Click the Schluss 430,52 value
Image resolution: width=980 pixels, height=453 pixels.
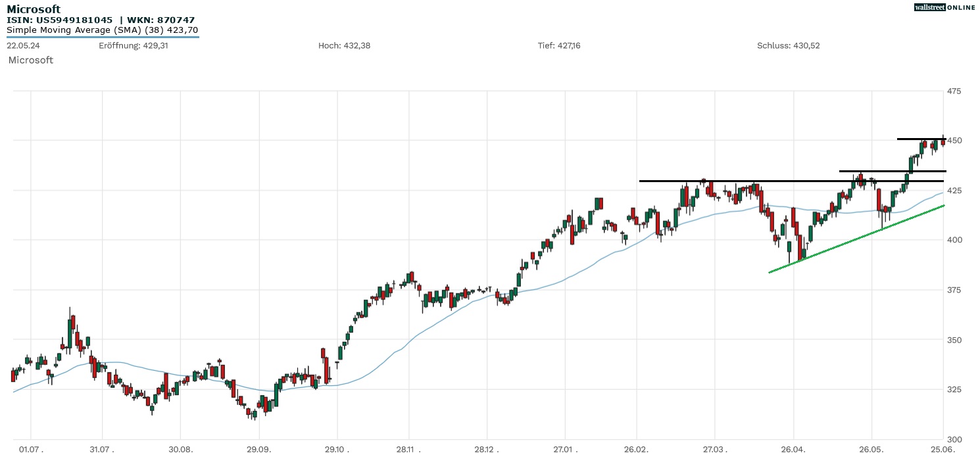(789, 45)
